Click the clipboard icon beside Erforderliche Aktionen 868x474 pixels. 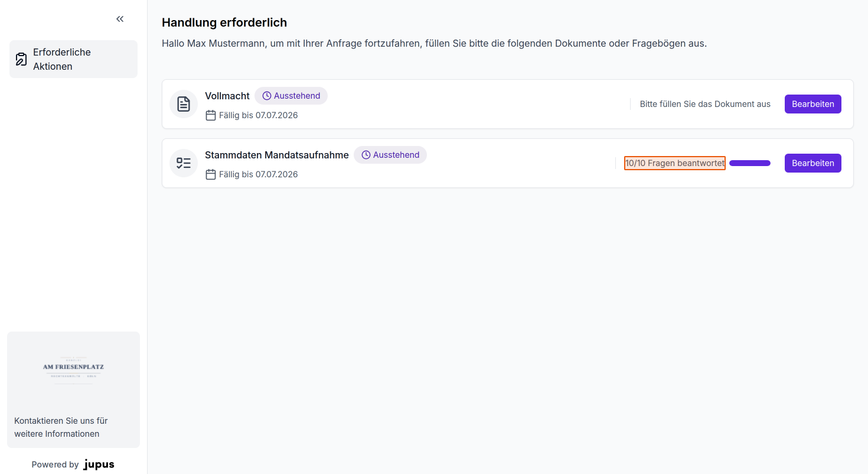click(x=21, y=59)
